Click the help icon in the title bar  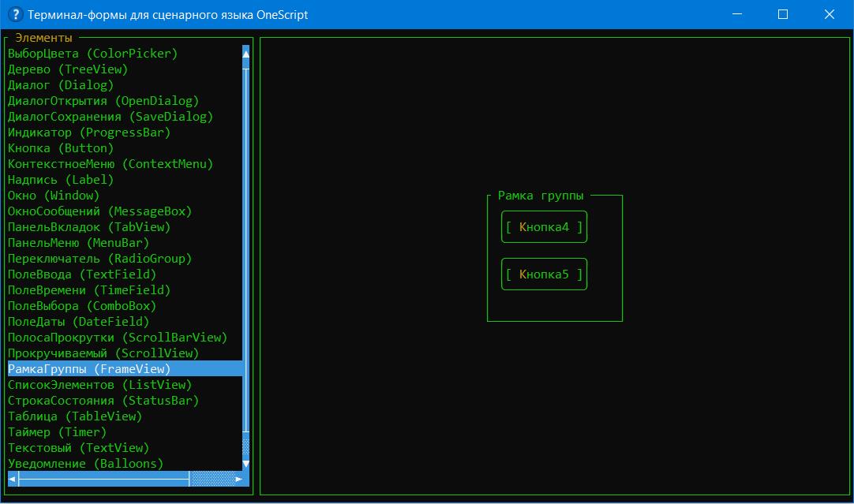13,14
